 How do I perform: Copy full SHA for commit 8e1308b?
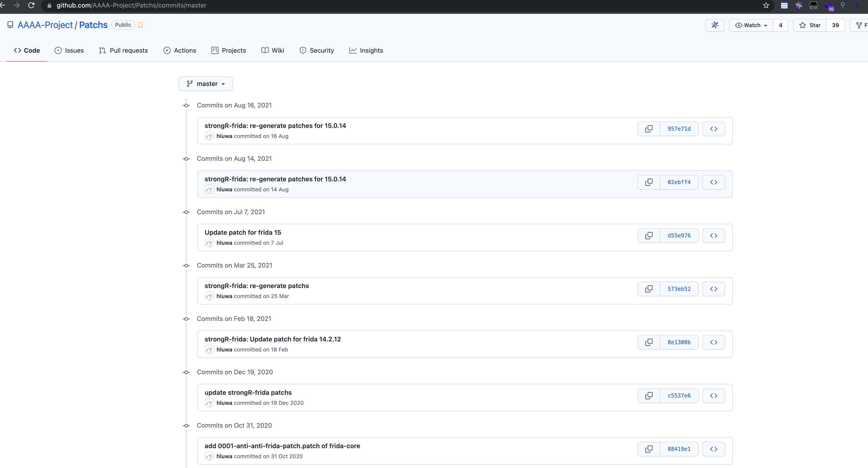point(649,342)
